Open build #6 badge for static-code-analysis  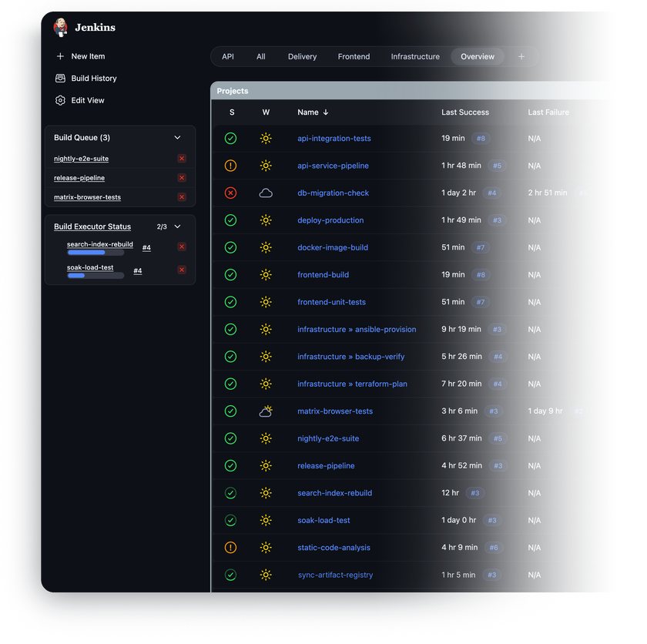494,548
